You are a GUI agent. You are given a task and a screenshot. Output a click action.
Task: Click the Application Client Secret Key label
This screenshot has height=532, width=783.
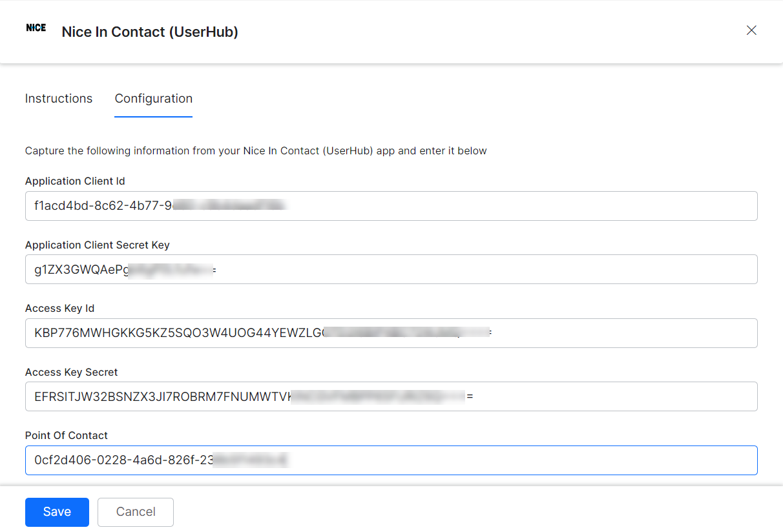click(x=97, y=245)
